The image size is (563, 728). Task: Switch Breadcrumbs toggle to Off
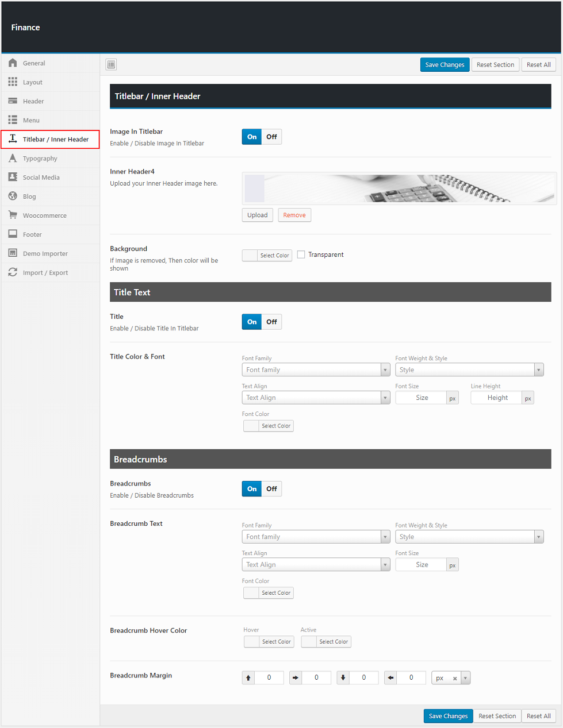pos(271,489)
